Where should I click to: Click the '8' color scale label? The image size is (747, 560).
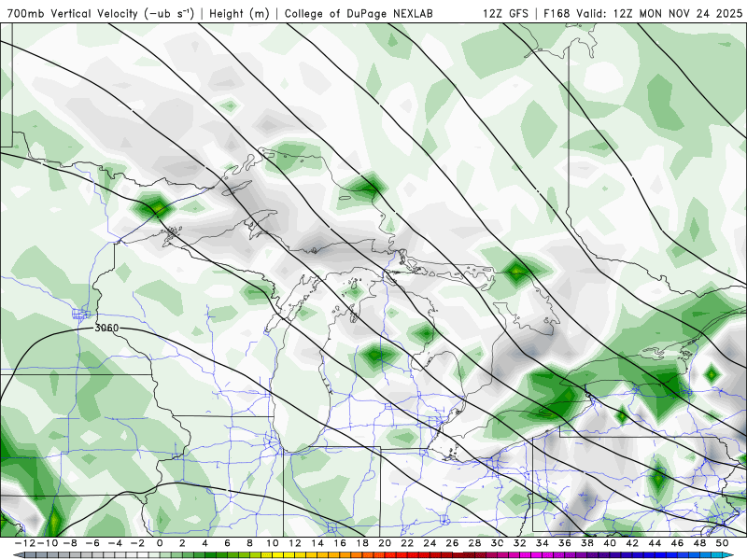250,543
